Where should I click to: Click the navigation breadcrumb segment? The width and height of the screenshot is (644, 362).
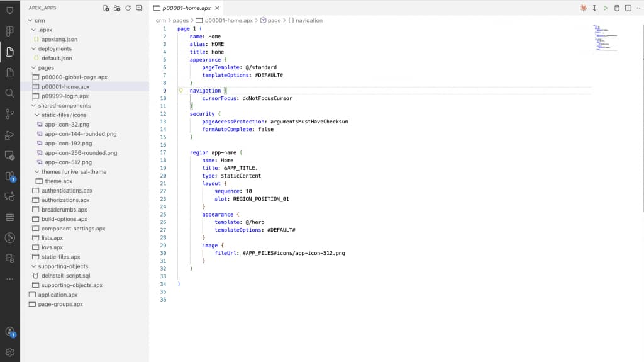click(x=309, y=20)
